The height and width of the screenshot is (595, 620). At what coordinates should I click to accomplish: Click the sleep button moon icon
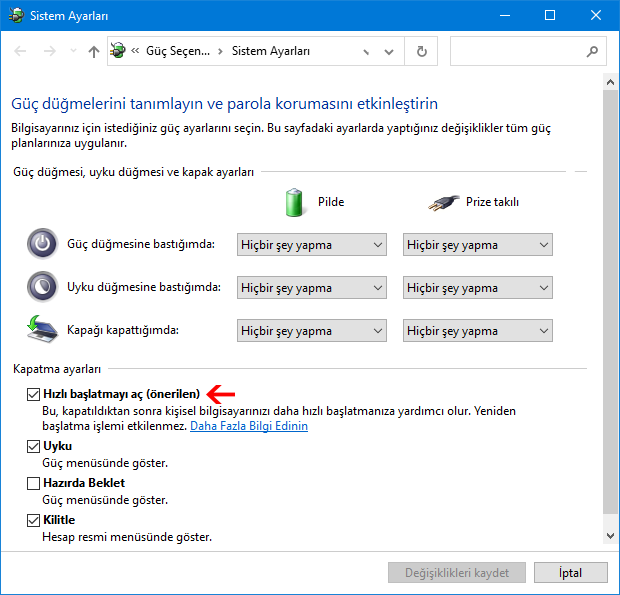[42, 287]
